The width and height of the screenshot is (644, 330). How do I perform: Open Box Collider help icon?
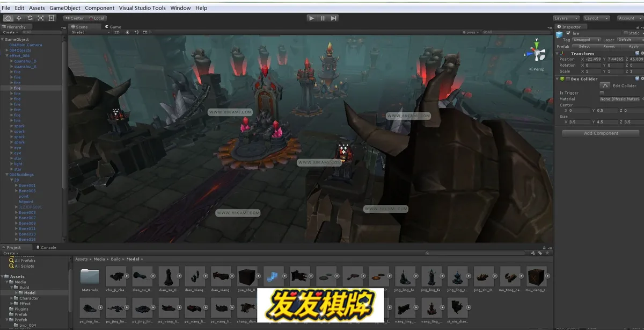tap(637, 78)
